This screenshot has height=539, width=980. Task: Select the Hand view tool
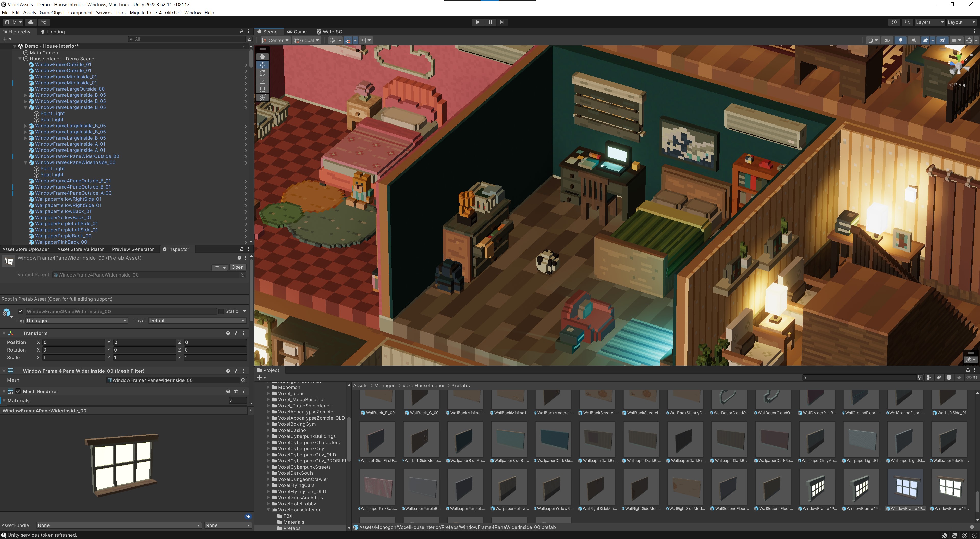point(263,56)
